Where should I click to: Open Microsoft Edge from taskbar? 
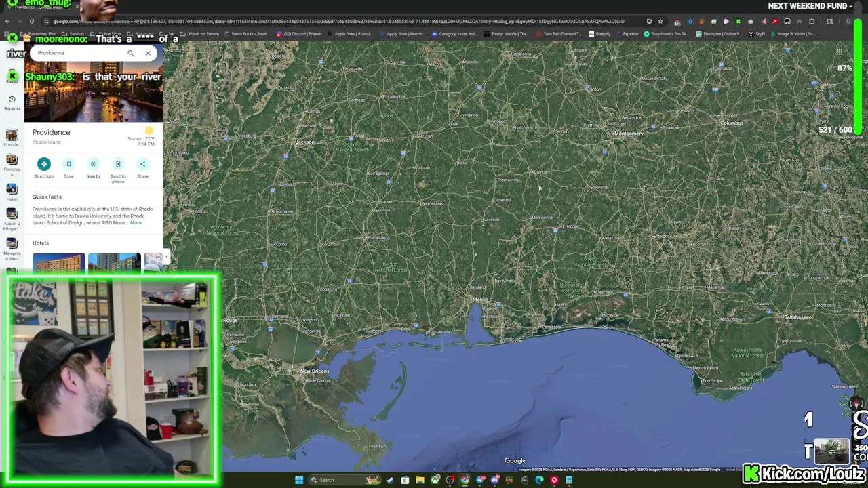pyautogui.click(x=539, y=480)
